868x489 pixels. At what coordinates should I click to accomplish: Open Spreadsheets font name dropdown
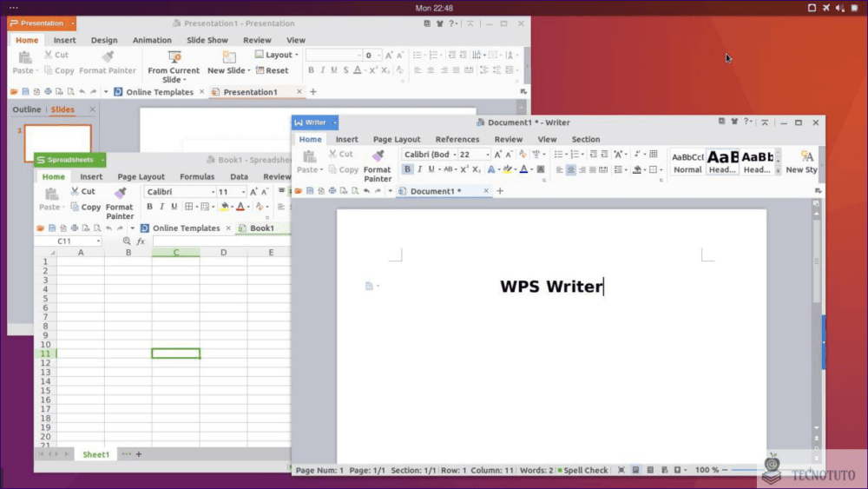point(213,192)
